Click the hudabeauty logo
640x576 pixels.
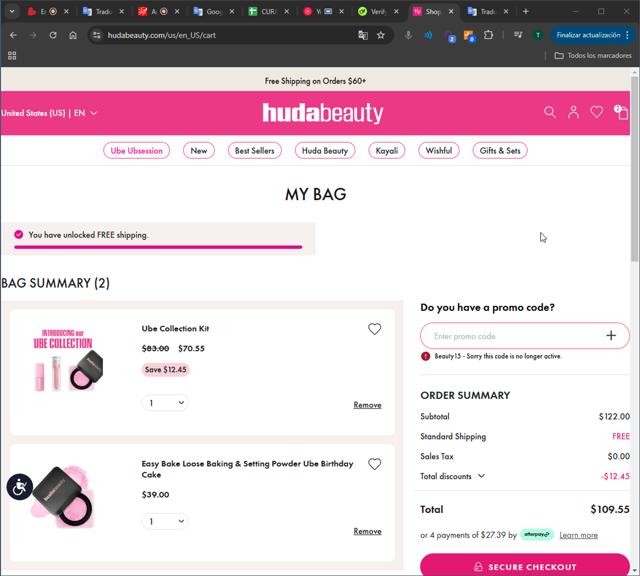pyautogui.click(x=322, y=113)
